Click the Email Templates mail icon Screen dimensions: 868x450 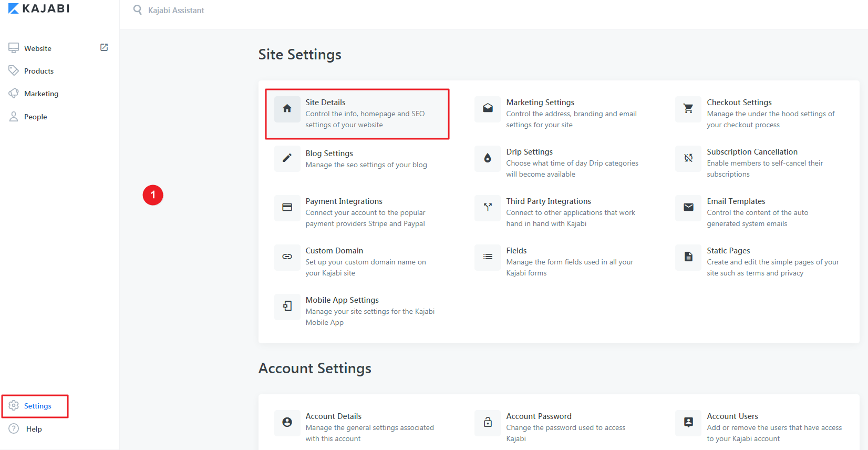click(689, 207)
